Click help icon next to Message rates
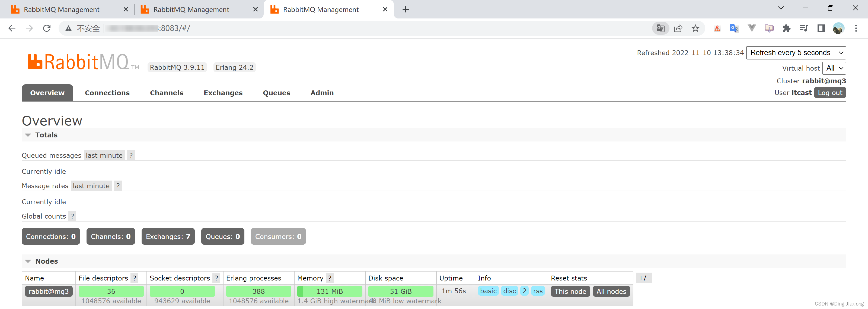 coord(118,185)
